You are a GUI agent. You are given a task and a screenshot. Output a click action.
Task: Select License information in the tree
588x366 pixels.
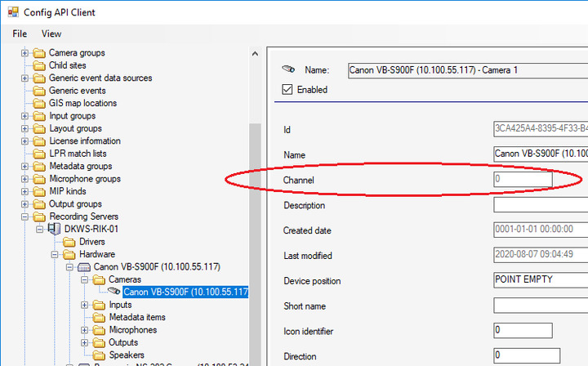click(x=84, y=141)
